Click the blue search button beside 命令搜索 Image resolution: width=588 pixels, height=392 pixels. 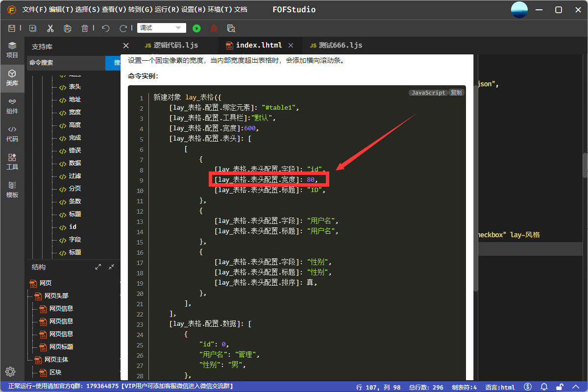point(113,63)
